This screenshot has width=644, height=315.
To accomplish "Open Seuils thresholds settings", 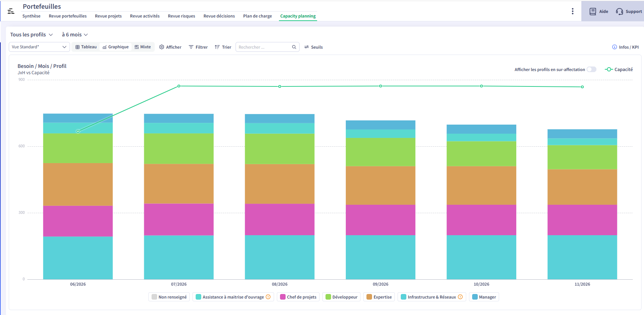I will click(314, 47).
